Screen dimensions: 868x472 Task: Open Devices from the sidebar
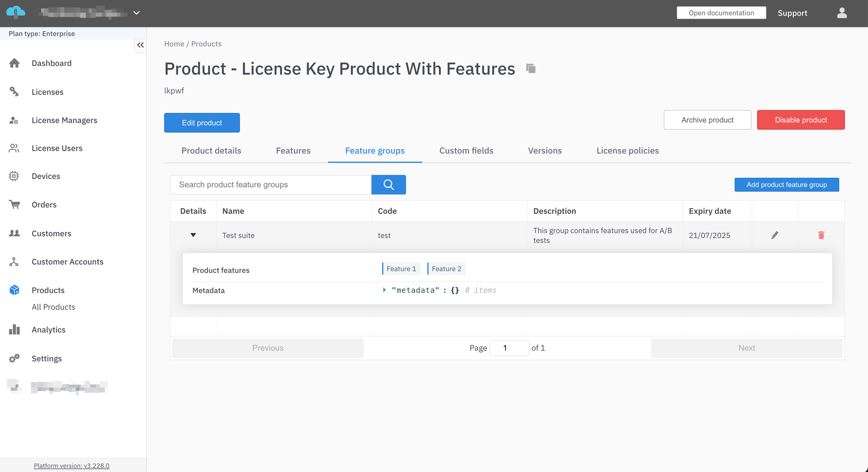(46, 176)
